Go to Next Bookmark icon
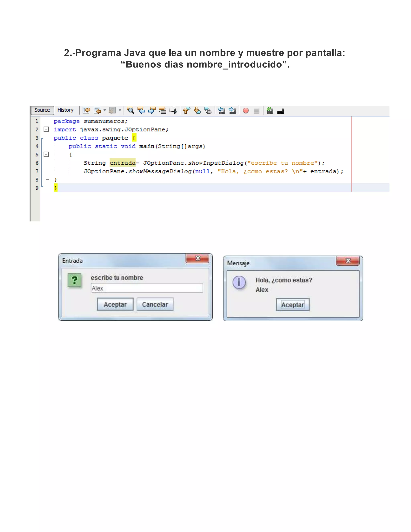411x532 pixels. 197,110
